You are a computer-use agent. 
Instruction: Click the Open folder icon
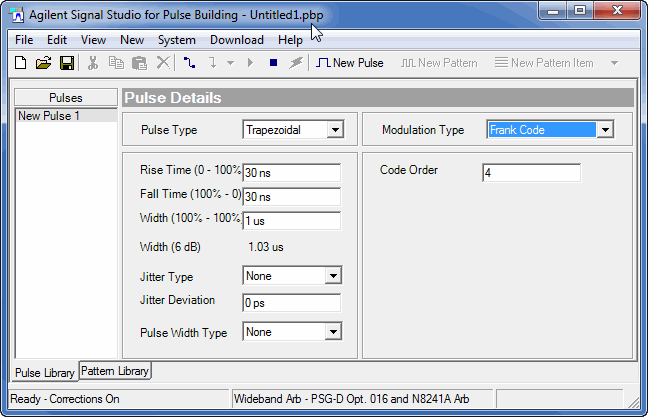[43, 63]
